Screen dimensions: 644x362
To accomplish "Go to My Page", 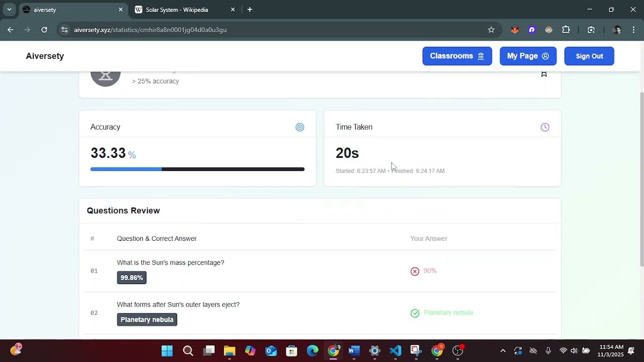I will pyautogui.click(x=528, y=56).
